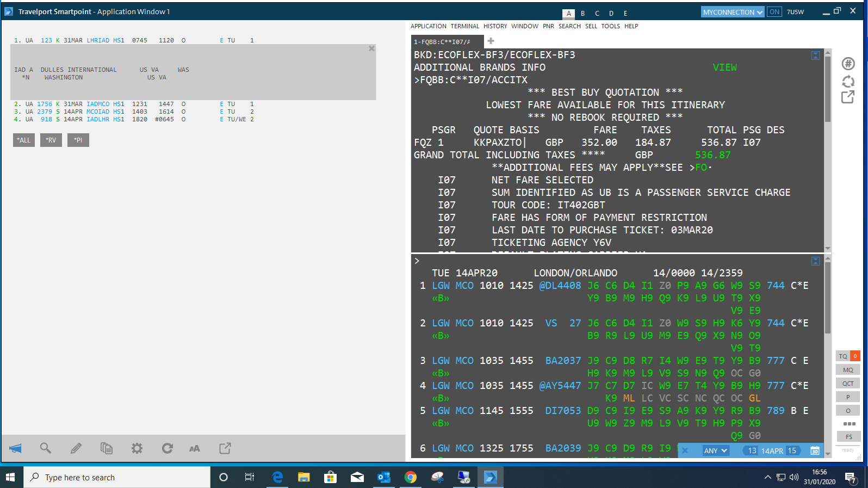
Task: Advance to next day 15 in date bar
Action: click(x=793, y=450)
